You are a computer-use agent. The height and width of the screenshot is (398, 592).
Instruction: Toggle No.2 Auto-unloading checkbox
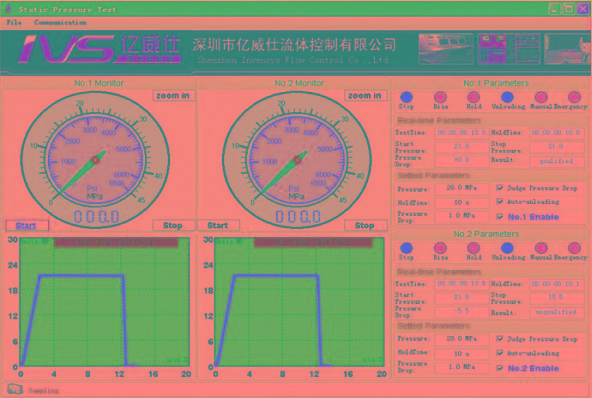click(x=500, y=353)
